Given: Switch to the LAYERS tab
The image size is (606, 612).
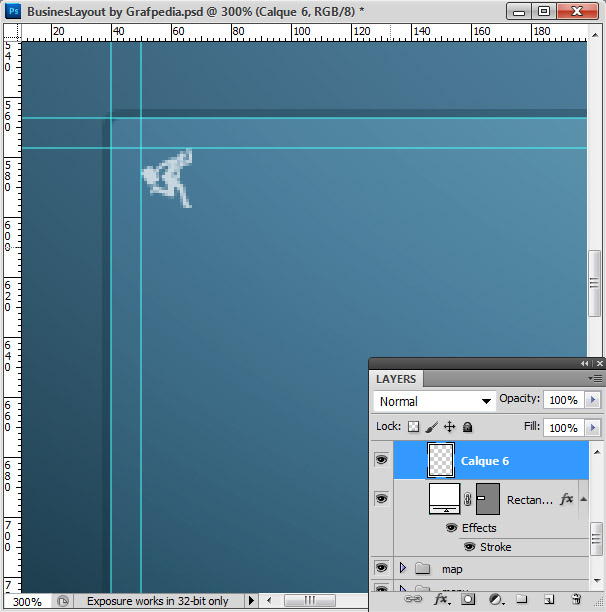Looking at the screenshot, I should (396, 379).
